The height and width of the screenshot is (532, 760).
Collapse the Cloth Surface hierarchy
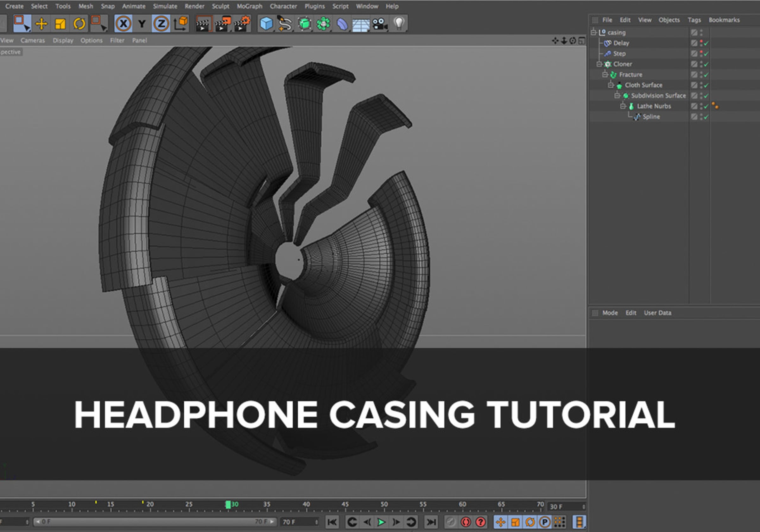coord(611,85)
